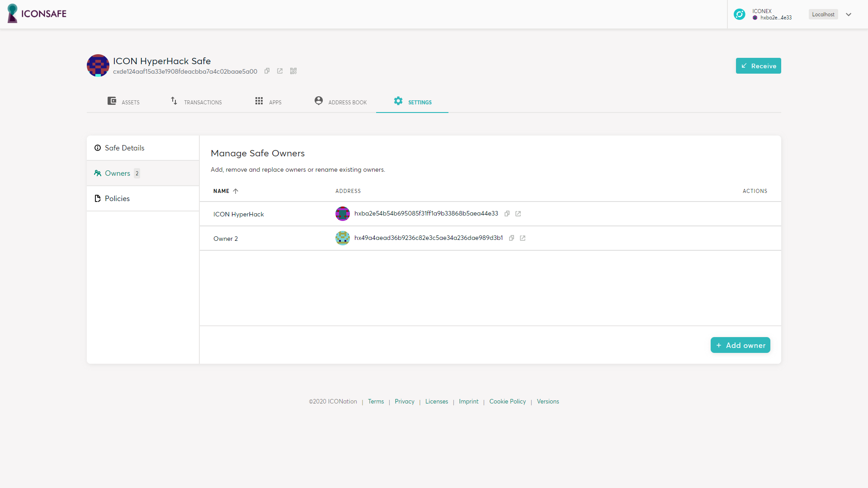The width and height of the screenshot is (868, 488).
Task: Select Safe Details in sidebar
Action: pos(124,148)
